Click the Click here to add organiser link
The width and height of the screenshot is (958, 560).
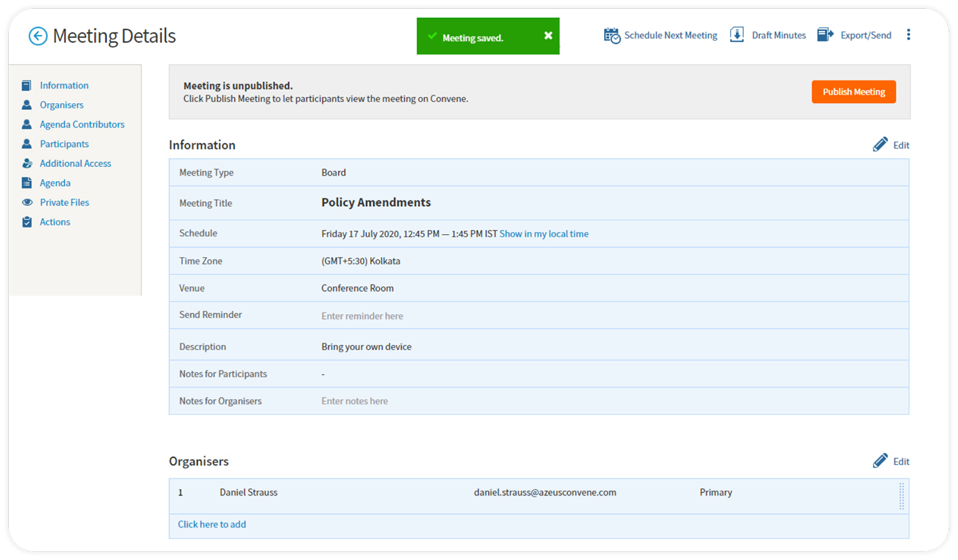click(x=212, y=525)
